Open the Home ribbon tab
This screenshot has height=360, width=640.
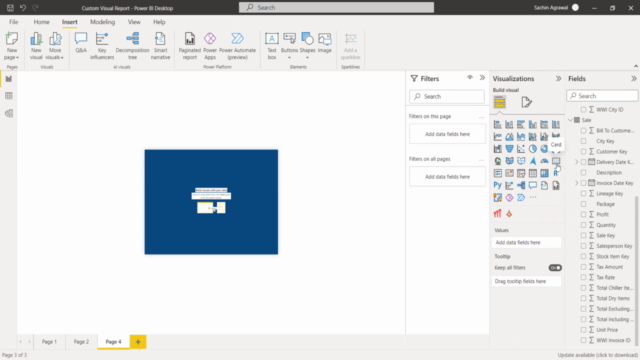click(x=42, y=22)
